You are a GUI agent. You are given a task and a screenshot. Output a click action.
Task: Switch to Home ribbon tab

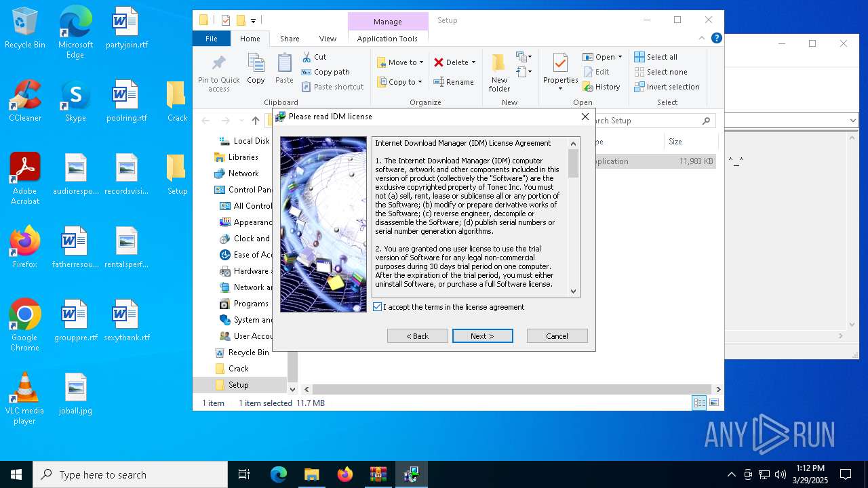click(250, 39)
